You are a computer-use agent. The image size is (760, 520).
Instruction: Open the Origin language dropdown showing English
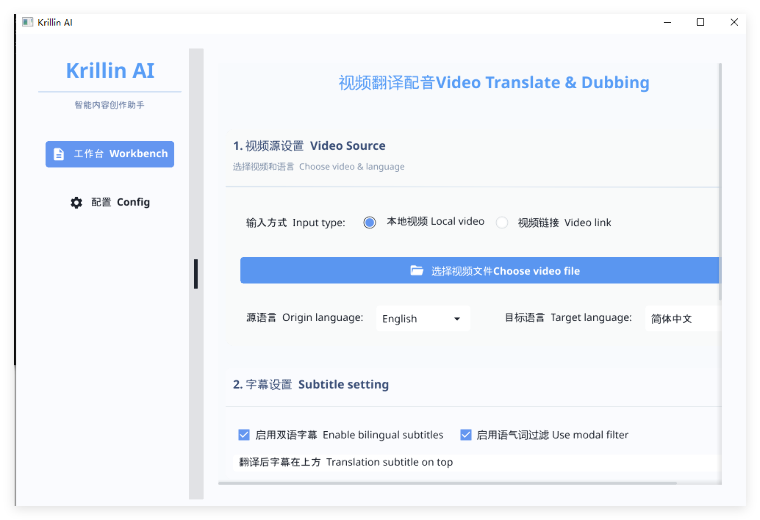click(x=423, y=318)
